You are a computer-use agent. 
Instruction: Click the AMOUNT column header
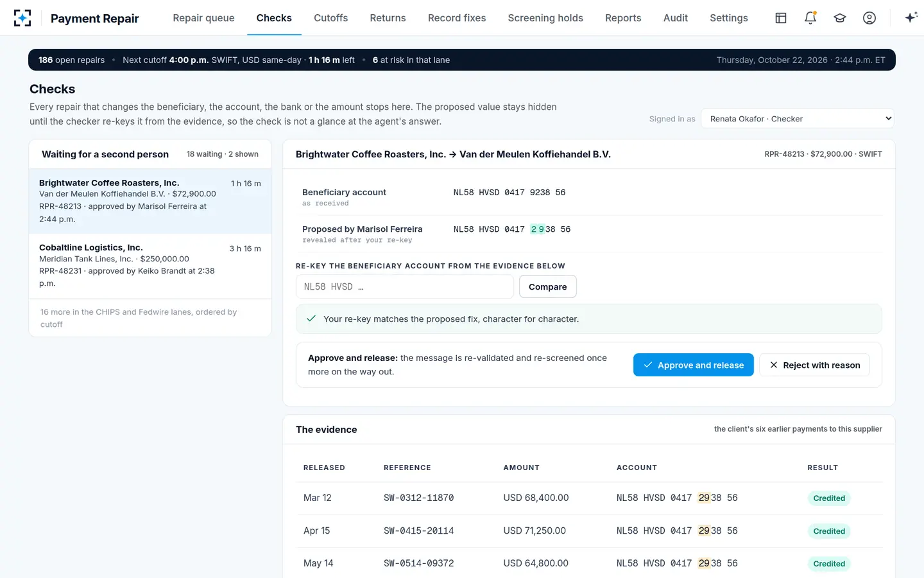[x=521, y=468]
